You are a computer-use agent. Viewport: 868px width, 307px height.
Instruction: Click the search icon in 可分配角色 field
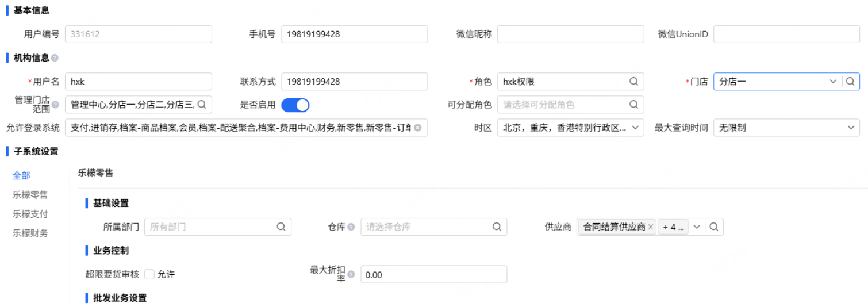coord(633,105)
